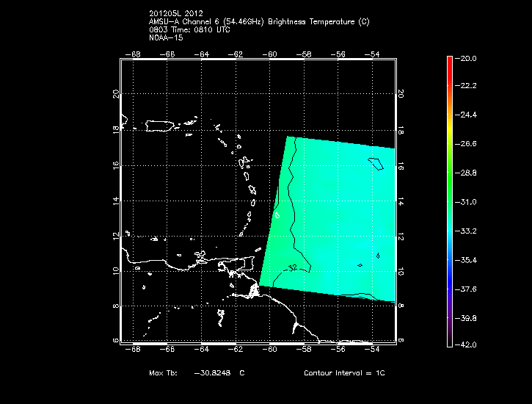This screenshot has height=404, width=532.
Task: Click the bottom-axis longitude label '-62'
Action: point(236,350)
